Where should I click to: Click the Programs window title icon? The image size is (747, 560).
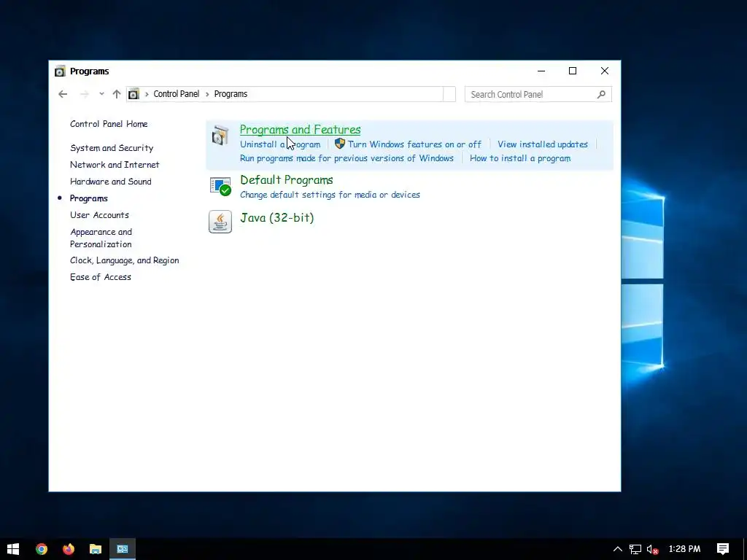click(60, 71)
